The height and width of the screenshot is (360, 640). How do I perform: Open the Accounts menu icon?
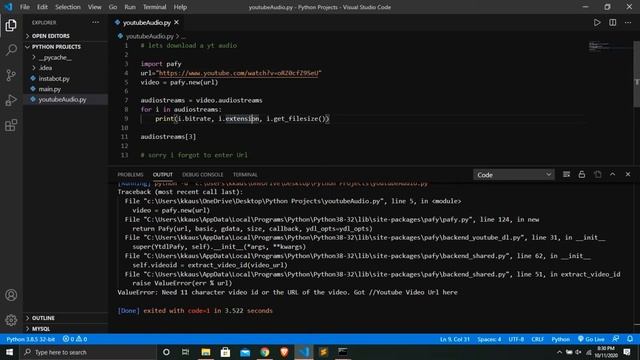point(11,295)
